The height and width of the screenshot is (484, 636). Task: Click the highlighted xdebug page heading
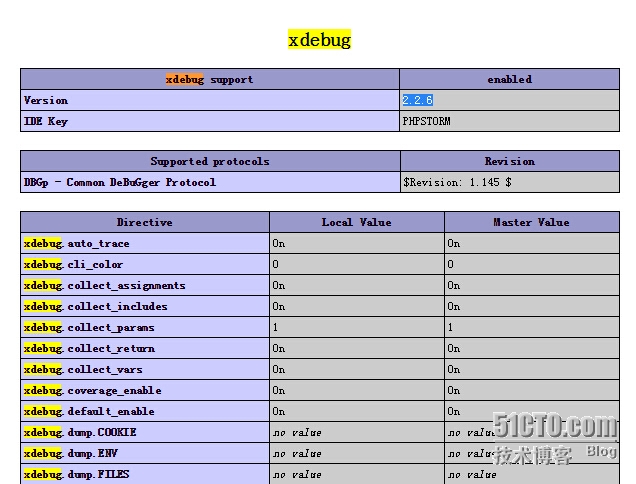coord(319,39)
